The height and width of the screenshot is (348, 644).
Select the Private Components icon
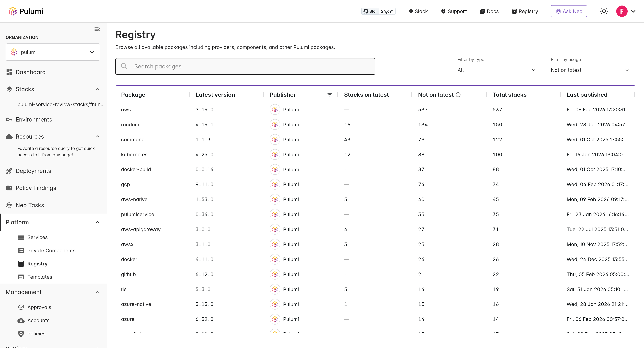[x=21, y=250]
